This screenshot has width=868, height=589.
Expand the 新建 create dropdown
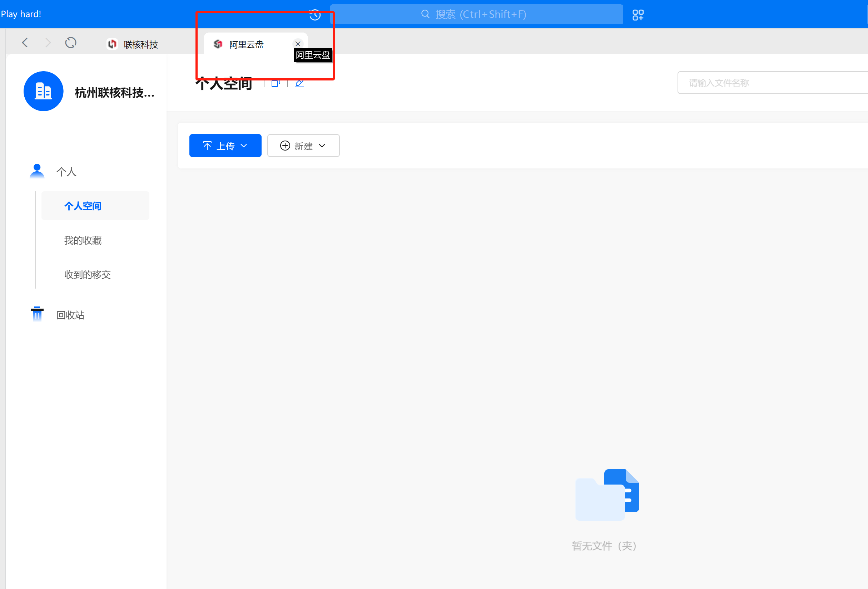303,146
